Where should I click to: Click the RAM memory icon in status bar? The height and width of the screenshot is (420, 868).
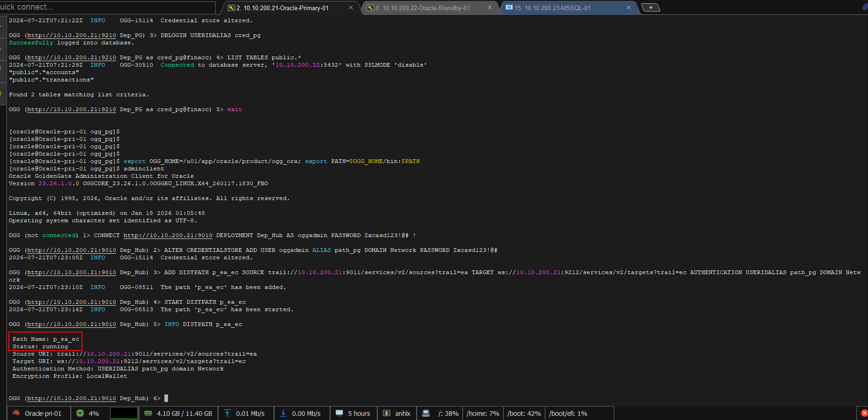pyautogui.click(x=148, y=413)
